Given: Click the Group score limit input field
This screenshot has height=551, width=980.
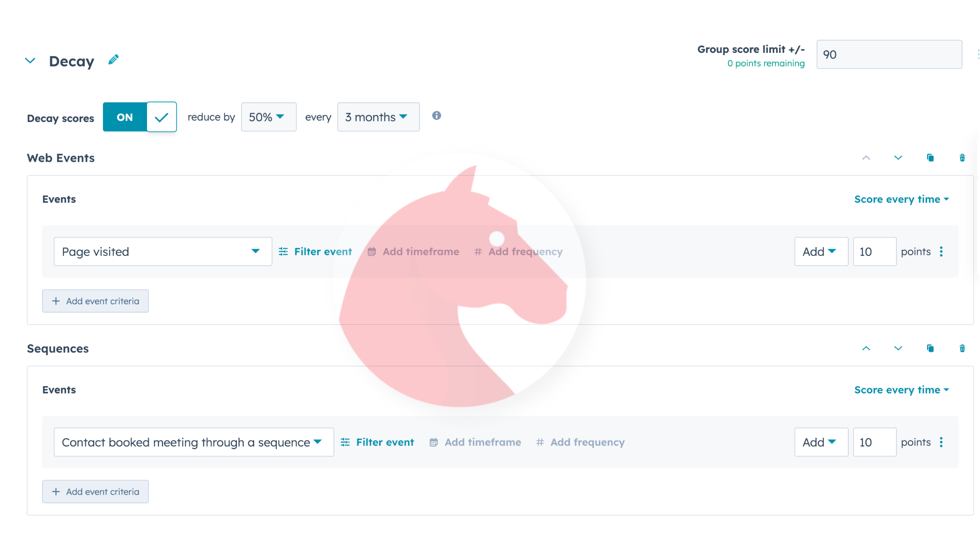Looking at the screenshot, I should coord(889,55).
